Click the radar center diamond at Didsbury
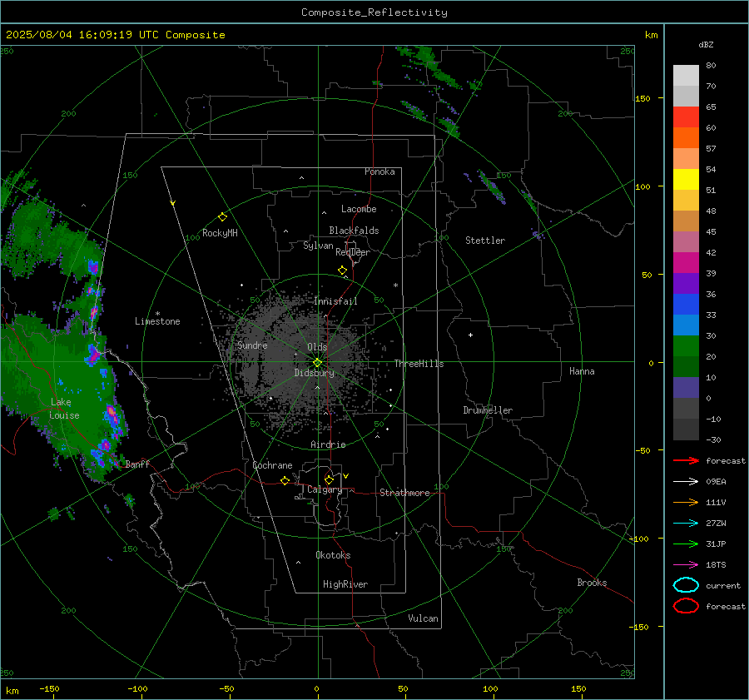The width and height of the screenshot is (749, 700). coord(317,363)
